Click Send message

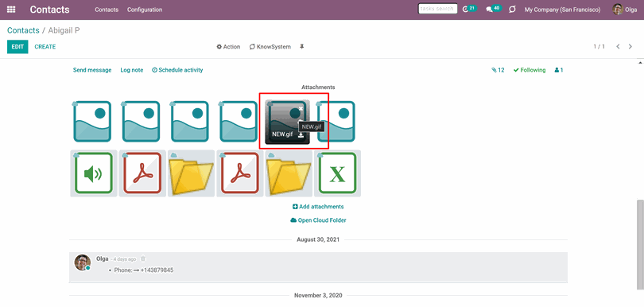(x=92, y=70)
